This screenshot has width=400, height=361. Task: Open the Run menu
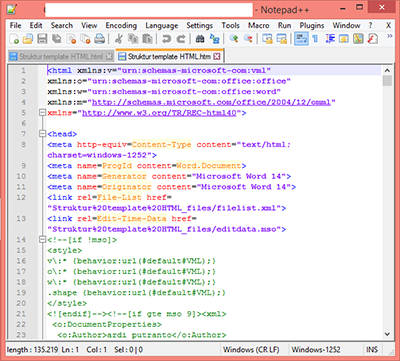(x=284, y=25)
